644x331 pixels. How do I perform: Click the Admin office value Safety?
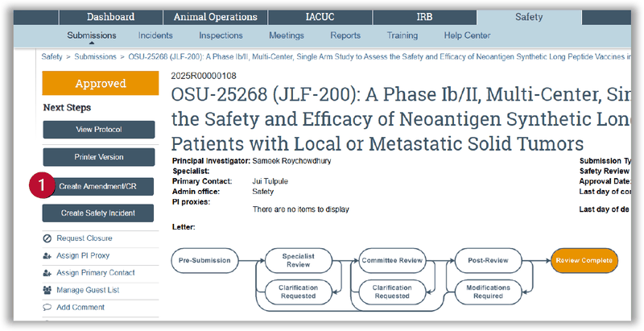click(263, 192)
